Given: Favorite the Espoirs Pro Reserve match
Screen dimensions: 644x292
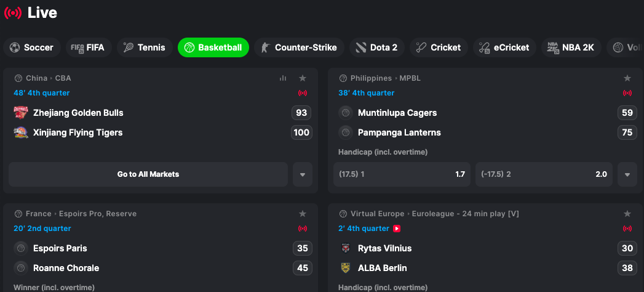Looking at the screenshot, I should click(303, 214).
